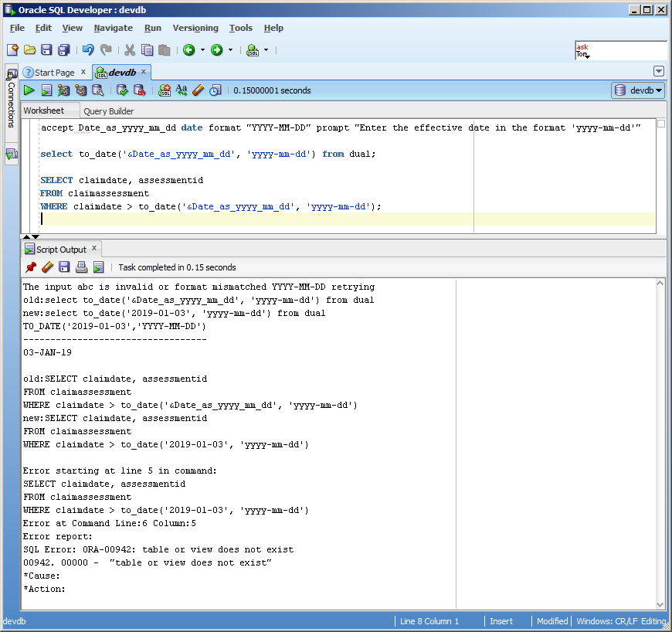Switch to the Start Page tab
This screenshot has height=632, width=672.
click(x=54, y=73)
